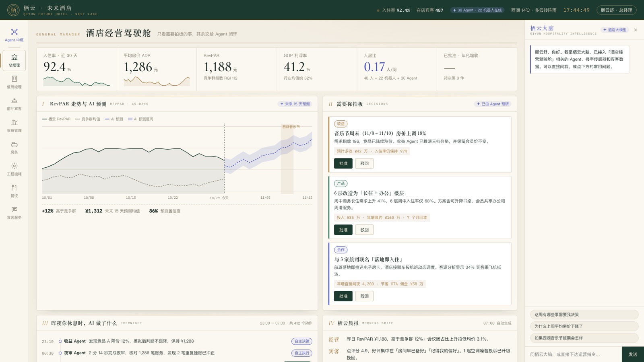The image size is (644, 362).
Task: Choose the suggestion 为什么上周平均房价下降了
Action: click(584, 326)
